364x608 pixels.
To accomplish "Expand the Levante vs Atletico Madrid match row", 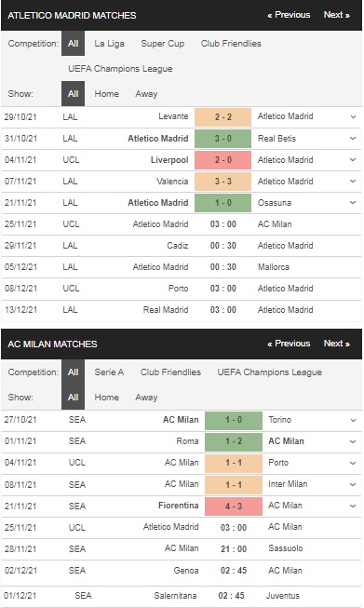I will click(353, 116).
